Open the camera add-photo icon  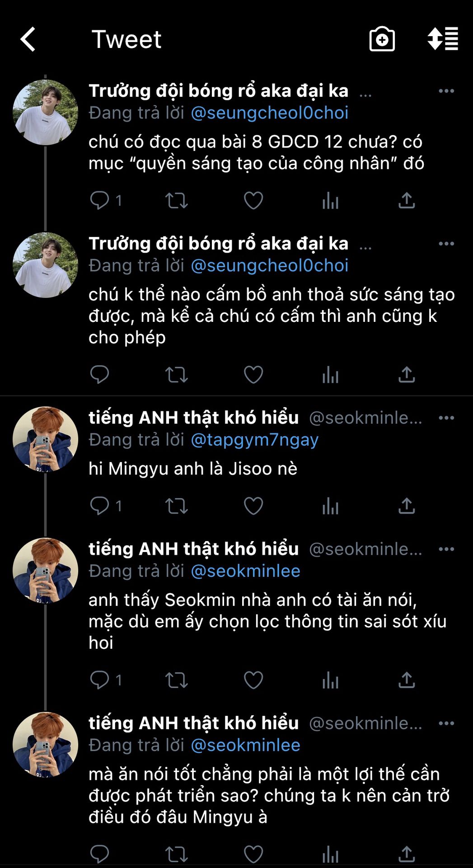382,39
